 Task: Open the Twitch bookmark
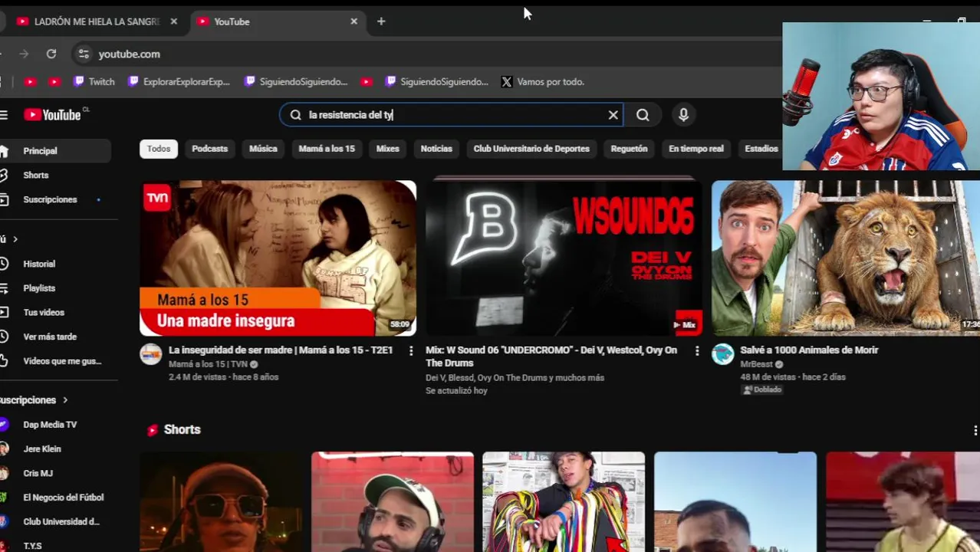pyautogui.click(x=94, y=81)
